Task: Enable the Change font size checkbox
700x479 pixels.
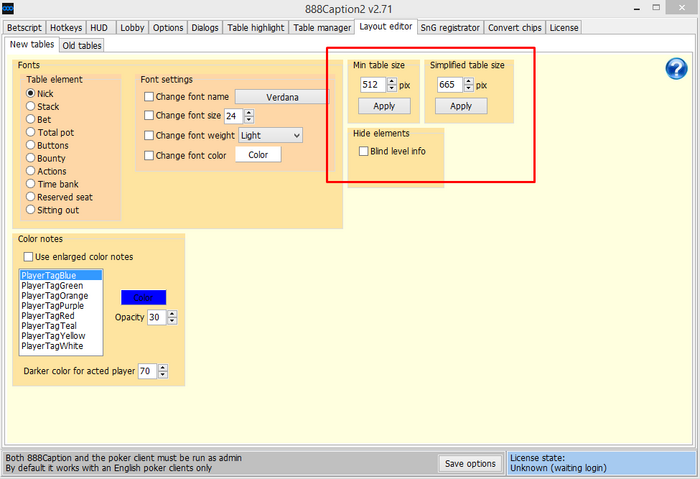Action: [149, 115]
